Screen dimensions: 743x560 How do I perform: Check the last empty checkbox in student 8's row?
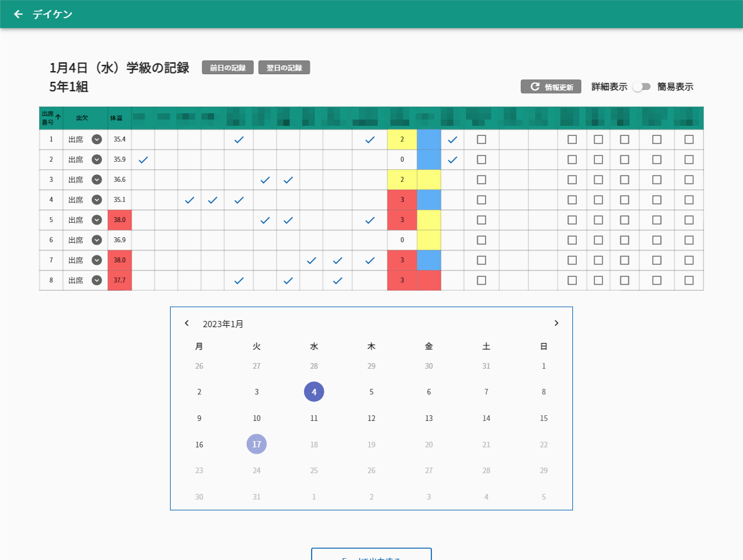pos(689,280)
